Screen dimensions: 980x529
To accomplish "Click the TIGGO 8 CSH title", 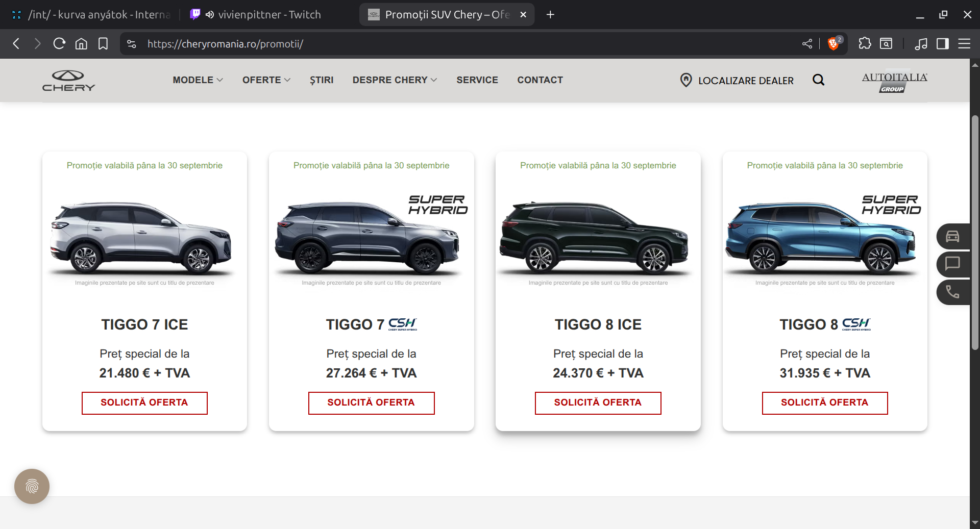I will click(x=825, y=324).
